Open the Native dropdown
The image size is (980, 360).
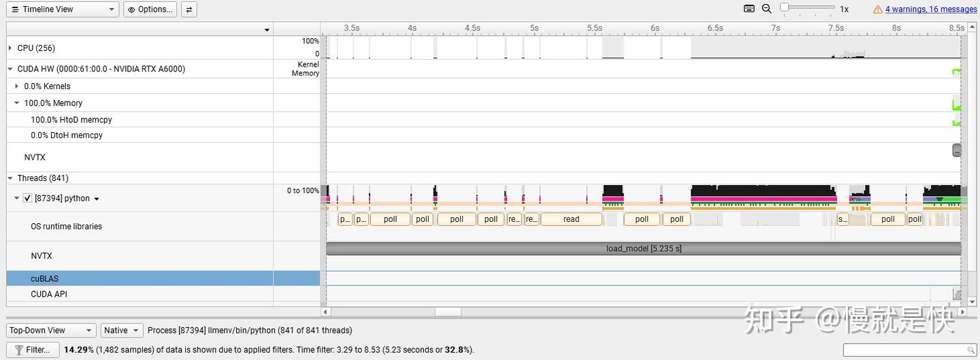(x=122, y=331)
